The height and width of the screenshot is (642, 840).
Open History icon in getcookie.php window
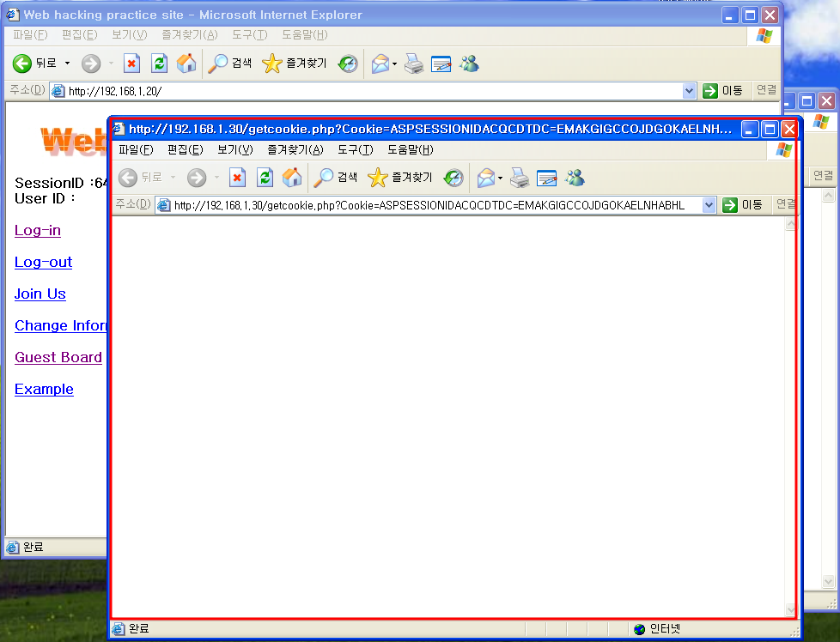tap(453, 177)
